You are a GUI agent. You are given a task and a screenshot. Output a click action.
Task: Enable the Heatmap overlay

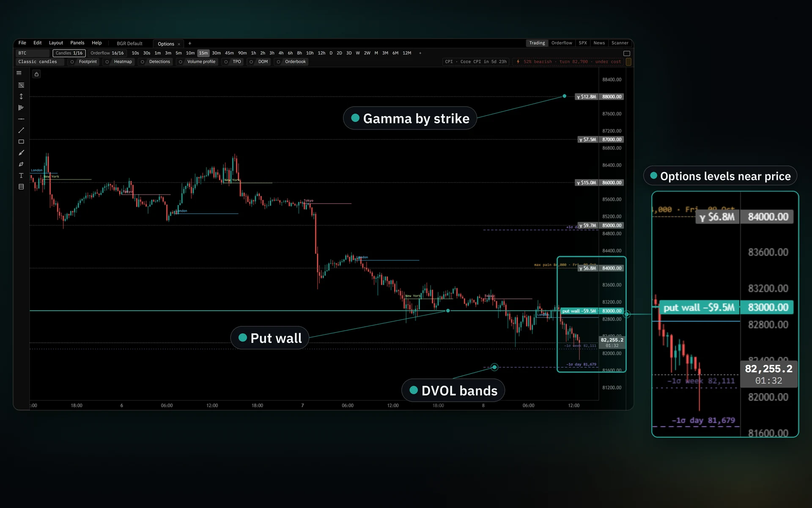119,62
